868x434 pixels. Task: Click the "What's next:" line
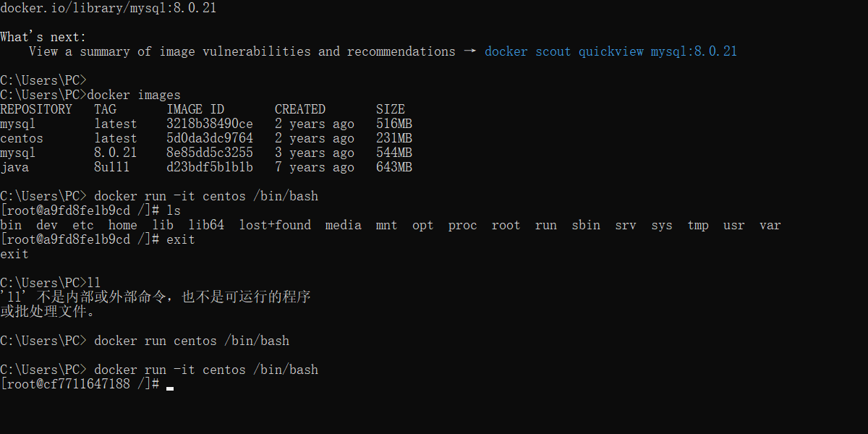43,37
